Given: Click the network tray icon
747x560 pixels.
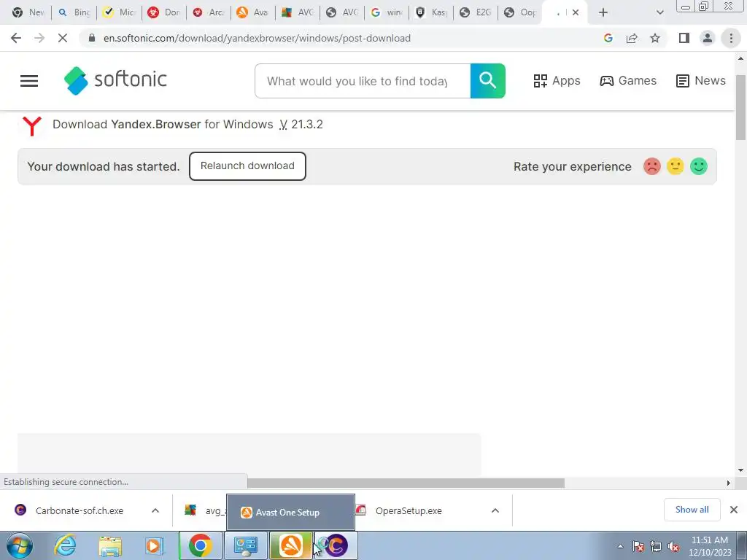Looking at the screenshot, I should click(656, 546).
